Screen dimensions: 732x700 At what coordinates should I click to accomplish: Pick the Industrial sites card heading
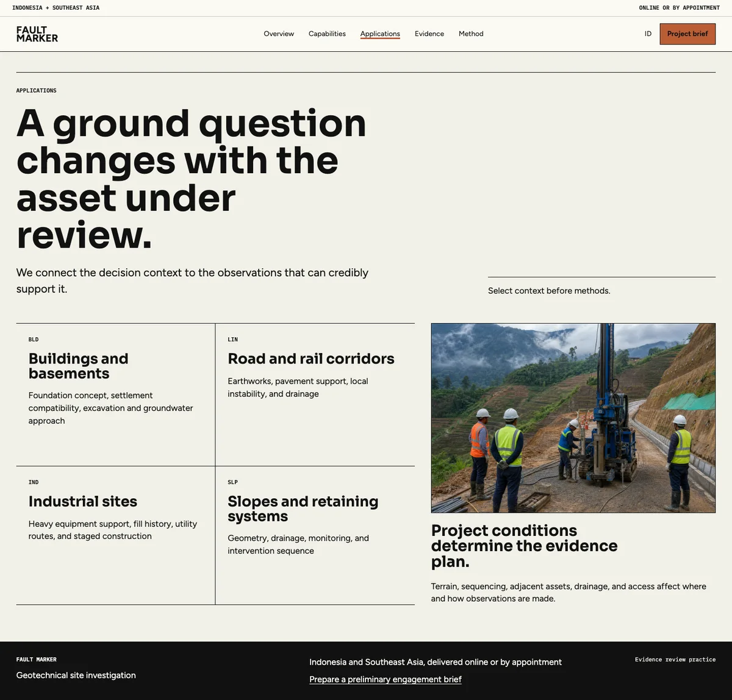pos(83,501)
